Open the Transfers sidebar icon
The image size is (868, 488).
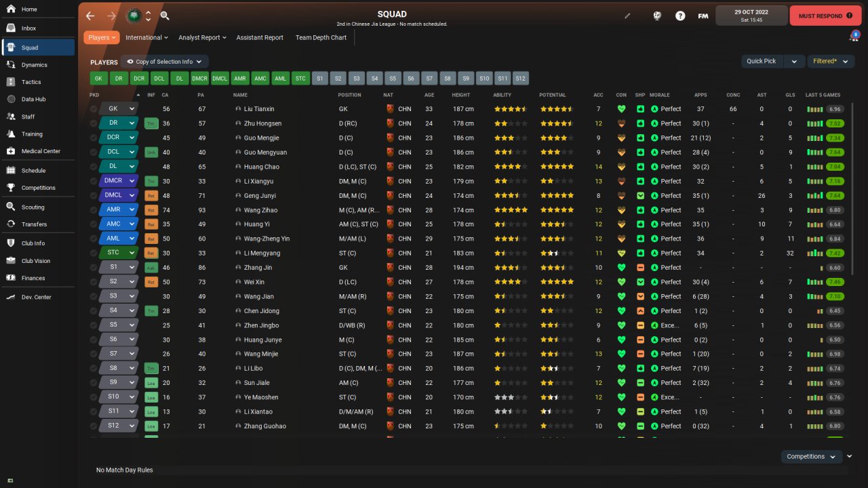tap(11, 224)
